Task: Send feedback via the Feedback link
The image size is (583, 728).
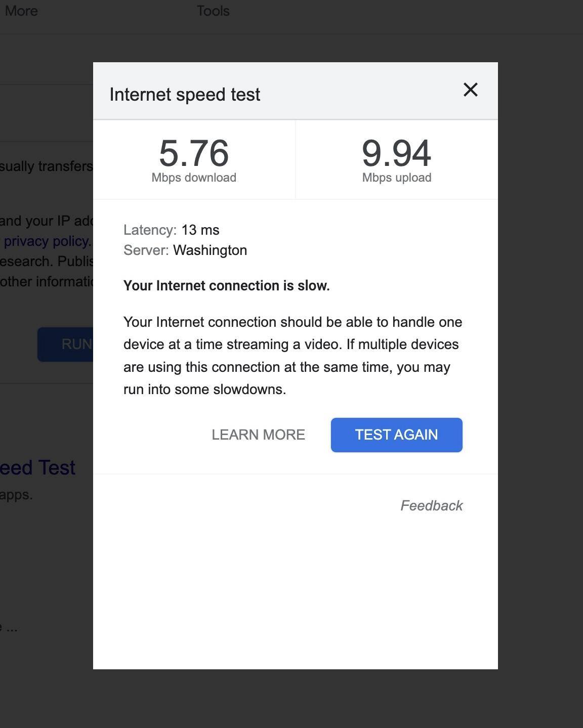Action: click(431, 505)
